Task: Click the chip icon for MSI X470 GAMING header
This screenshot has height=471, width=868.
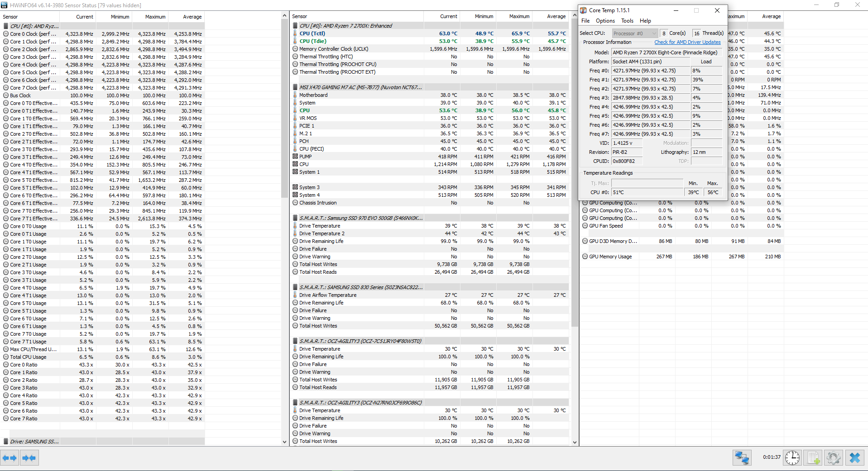Action: [x=295, y=87]
